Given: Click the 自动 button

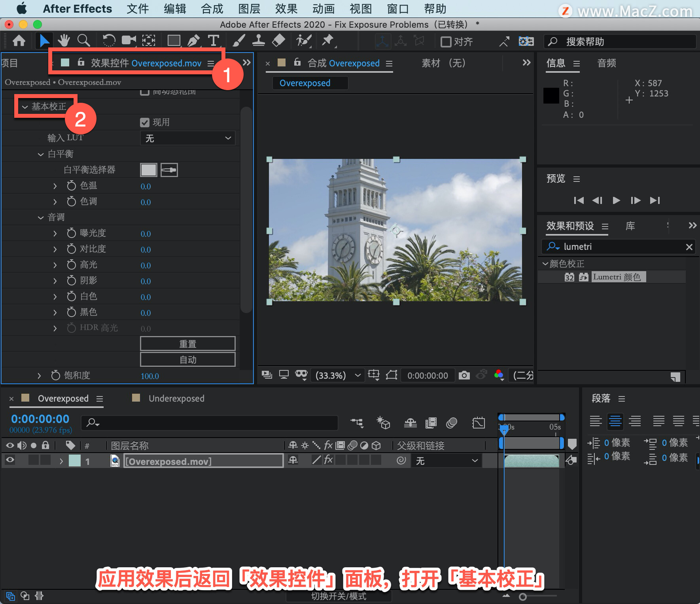Looking at the screenshot, I should pyautogui.click(x=188, y=360).
